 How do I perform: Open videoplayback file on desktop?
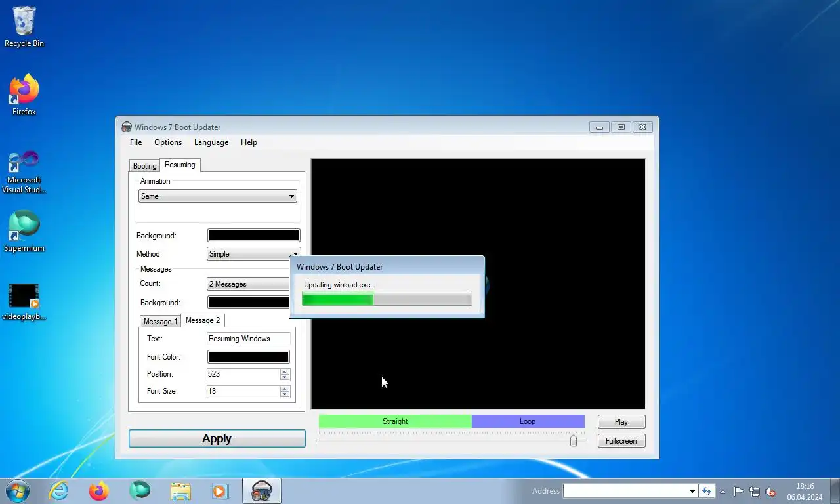tap(24, 301)
